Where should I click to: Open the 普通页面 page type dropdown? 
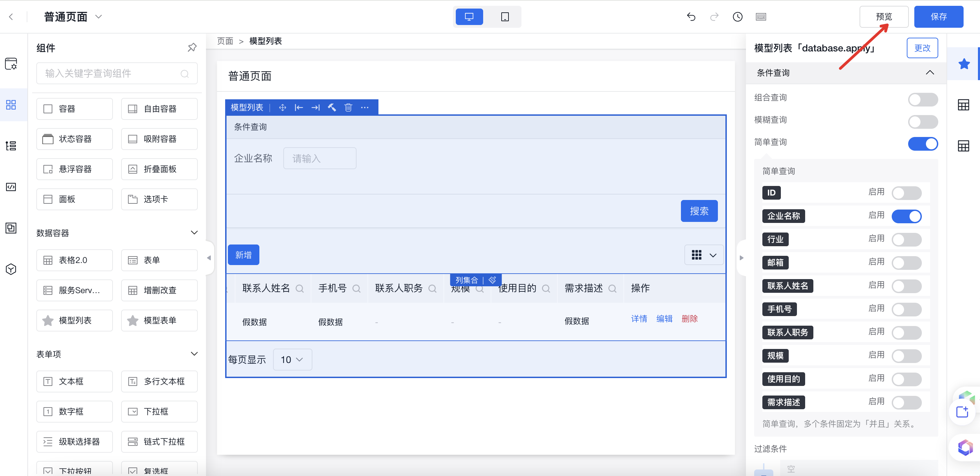point(99,17)
